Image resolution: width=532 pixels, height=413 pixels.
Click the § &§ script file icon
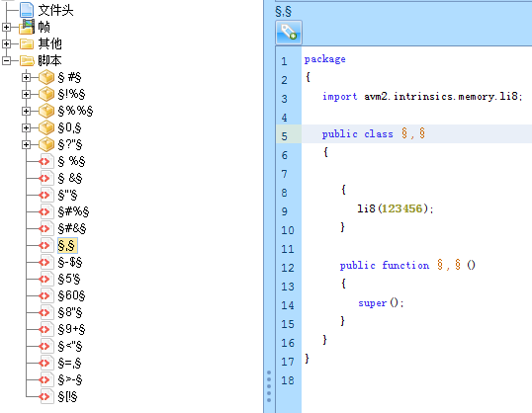pyautogui.click(x=46, y=178)
